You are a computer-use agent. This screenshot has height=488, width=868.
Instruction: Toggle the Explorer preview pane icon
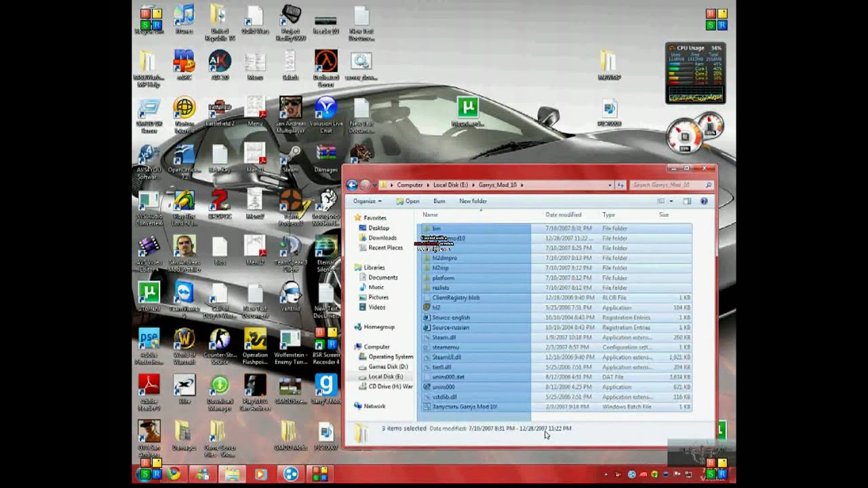[687, 201]
